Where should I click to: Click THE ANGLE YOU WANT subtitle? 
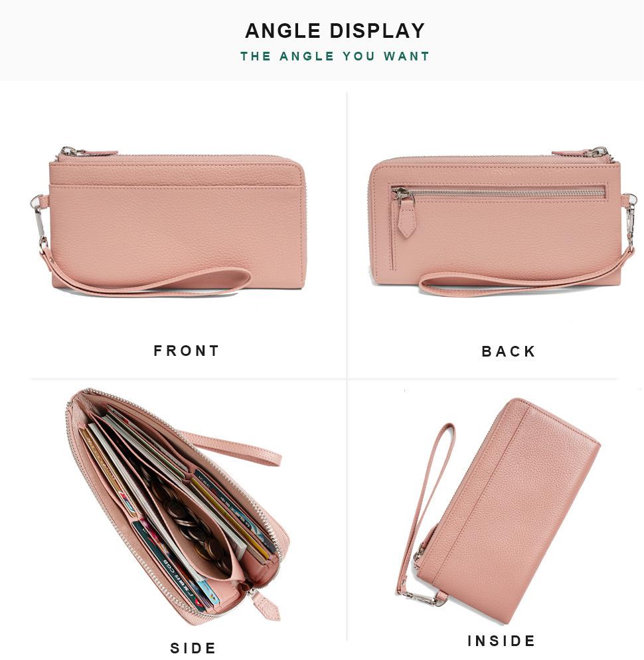(x=335, y=56)
